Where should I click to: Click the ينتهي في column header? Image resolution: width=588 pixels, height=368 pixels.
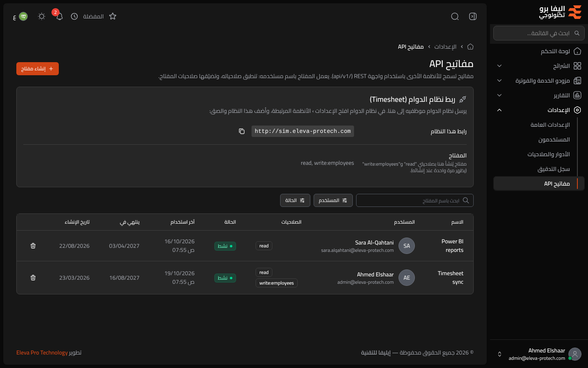(x=129, y=222)
